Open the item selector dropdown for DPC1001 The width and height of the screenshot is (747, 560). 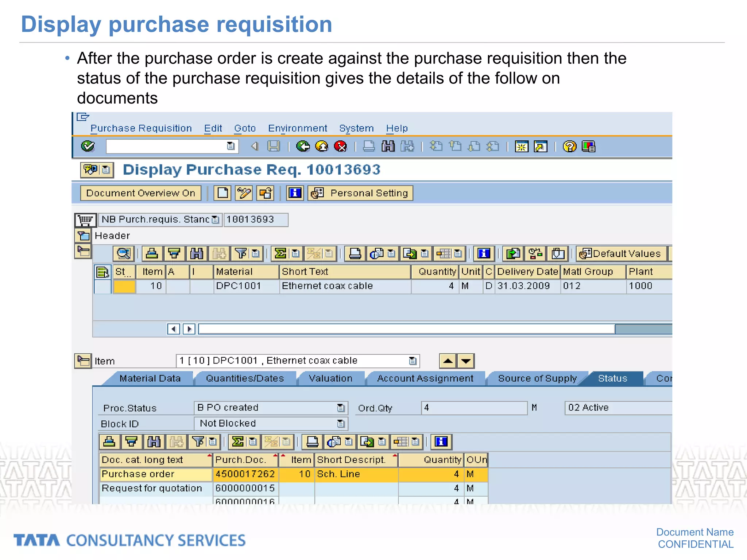pyautogui.click(x=413, y=361)
